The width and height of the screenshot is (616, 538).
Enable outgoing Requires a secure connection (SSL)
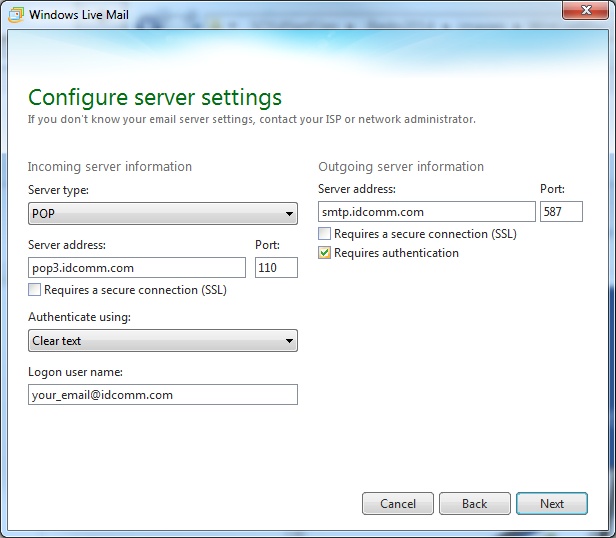324,234
